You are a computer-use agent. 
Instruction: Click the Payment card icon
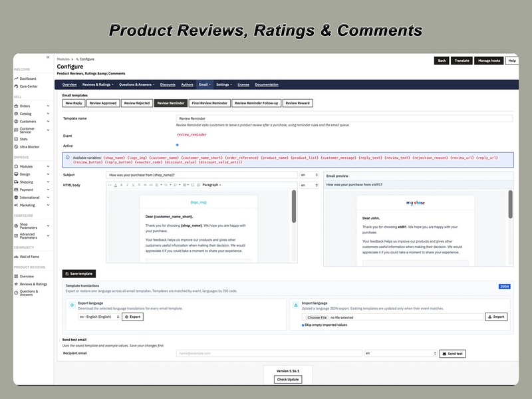point(16,190)
